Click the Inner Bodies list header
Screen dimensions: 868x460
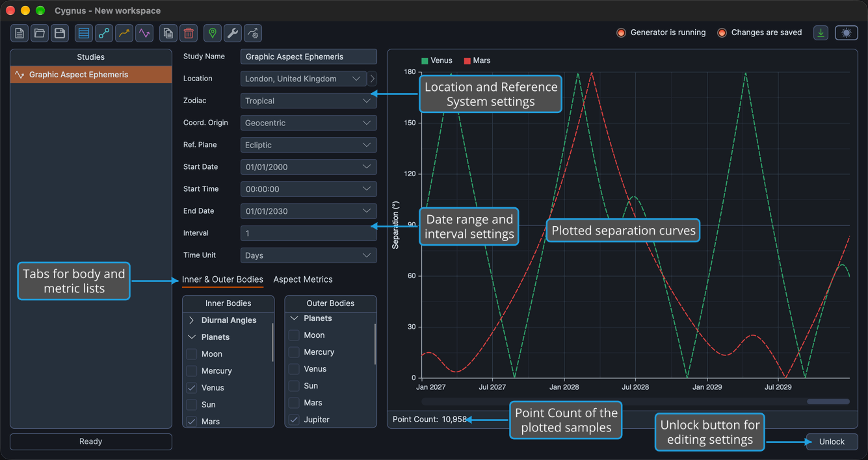click(228, 303)
